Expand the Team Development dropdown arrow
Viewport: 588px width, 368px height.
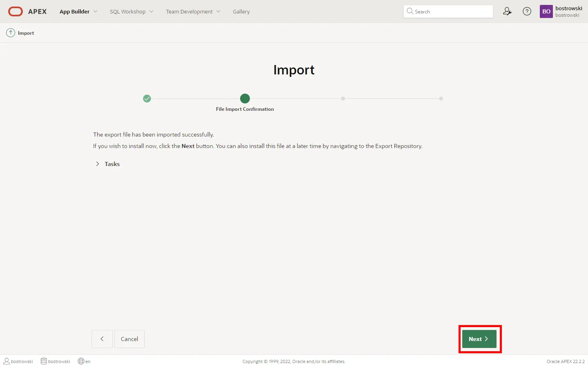pos(218,11)
